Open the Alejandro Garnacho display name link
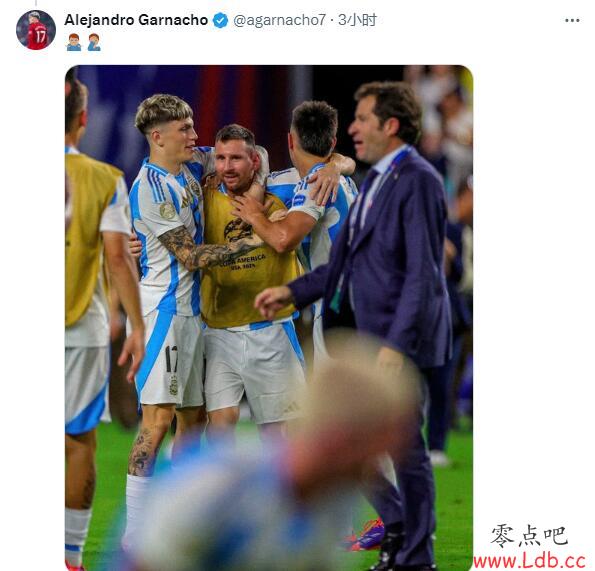This screenshot has height=571, width=595. (136, 20)
